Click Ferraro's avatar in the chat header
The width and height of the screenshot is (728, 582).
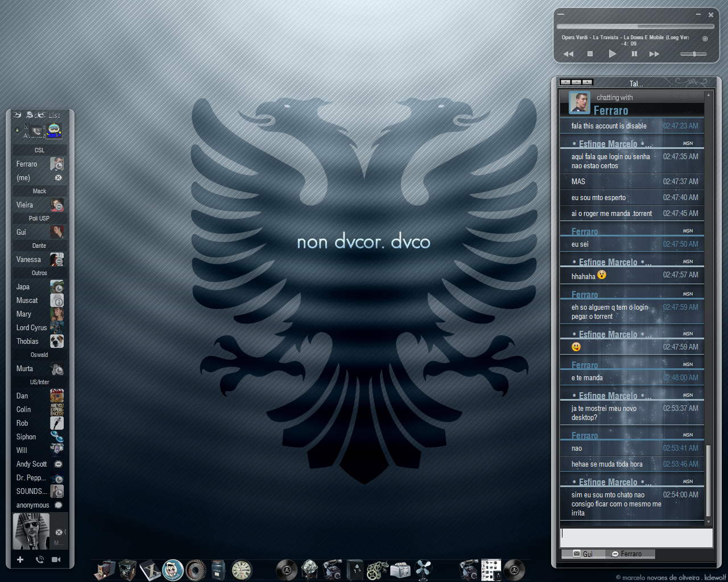pyautogui.click(x=580, y=103)
